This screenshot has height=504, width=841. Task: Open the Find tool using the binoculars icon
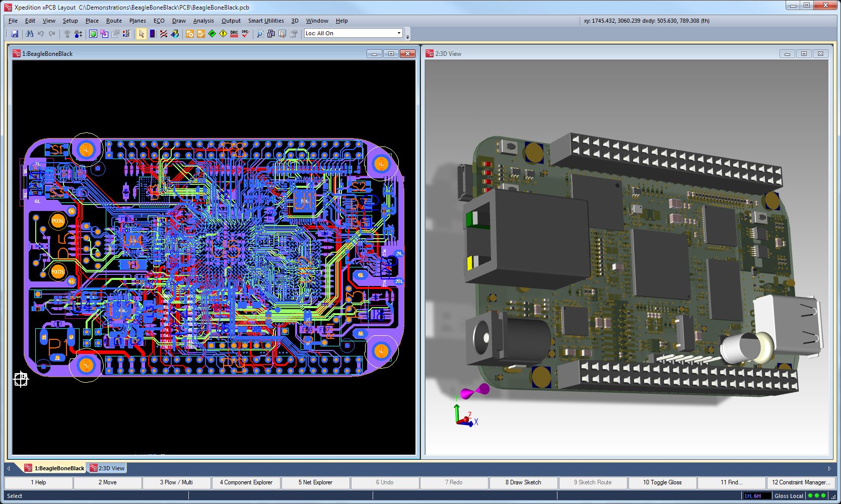coord(29,34)
